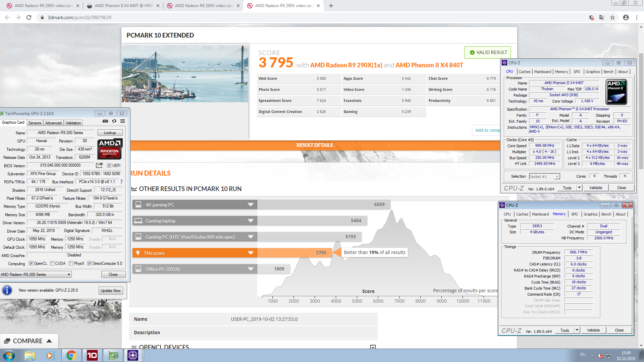
Task: Go back to the previous page
Action: [7, 17]
